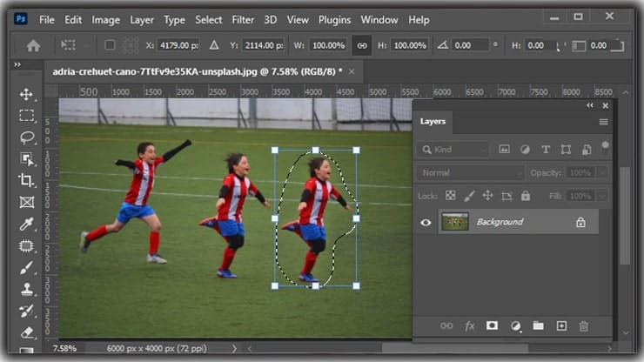Open the Transform tool preset icon

pos(68,44)
